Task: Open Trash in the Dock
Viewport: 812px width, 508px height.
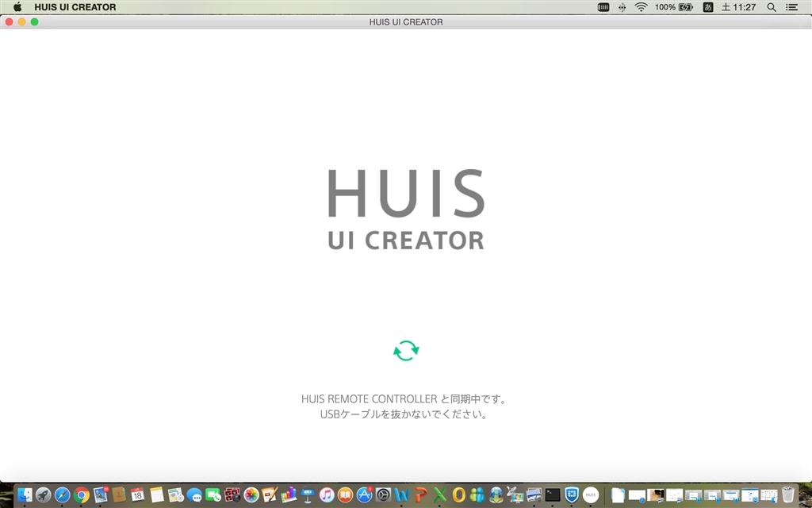Action: (788, 495)
